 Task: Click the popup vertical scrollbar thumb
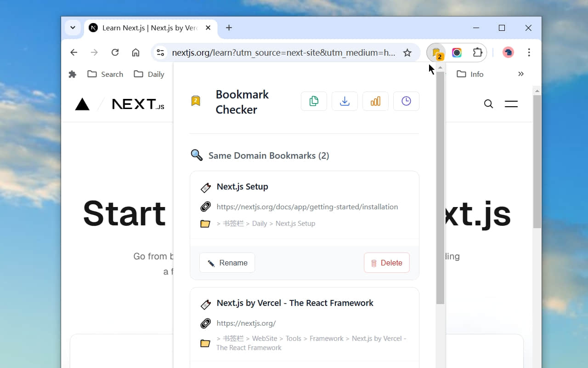point(440,188)
